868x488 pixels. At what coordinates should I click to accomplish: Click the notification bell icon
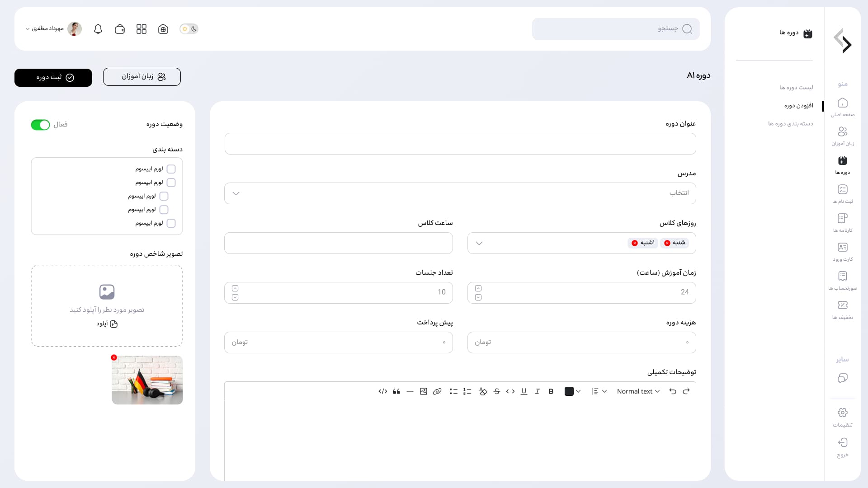click(x=98, y=29)
